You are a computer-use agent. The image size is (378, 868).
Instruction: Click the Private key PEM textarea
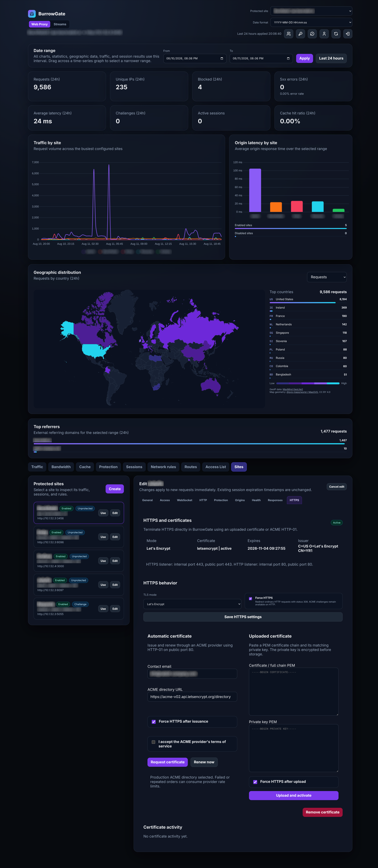coord(294,748)
